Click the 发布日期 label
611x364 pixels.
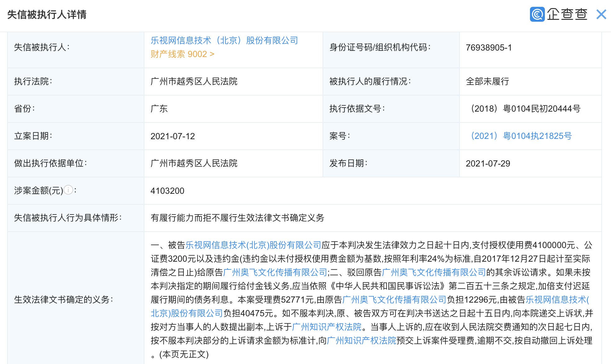tap(348, 163)
